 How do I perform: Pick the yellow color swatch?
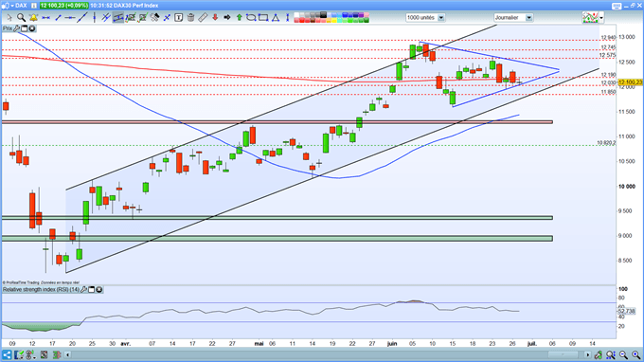tap(334, 20)
